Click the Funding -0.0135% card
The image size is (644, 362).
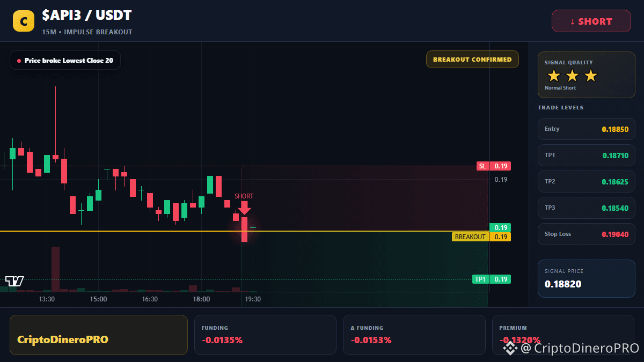(x=265, y=335)
